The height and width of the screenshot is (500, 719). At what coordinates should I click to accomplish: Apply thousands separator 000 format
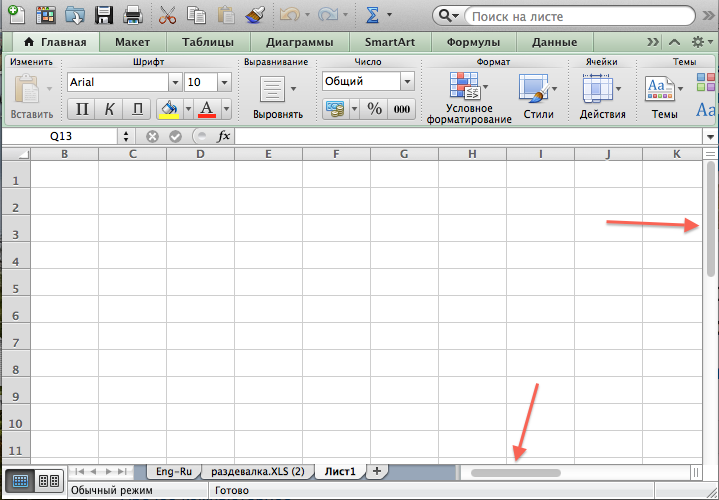[x=402, y=109]
